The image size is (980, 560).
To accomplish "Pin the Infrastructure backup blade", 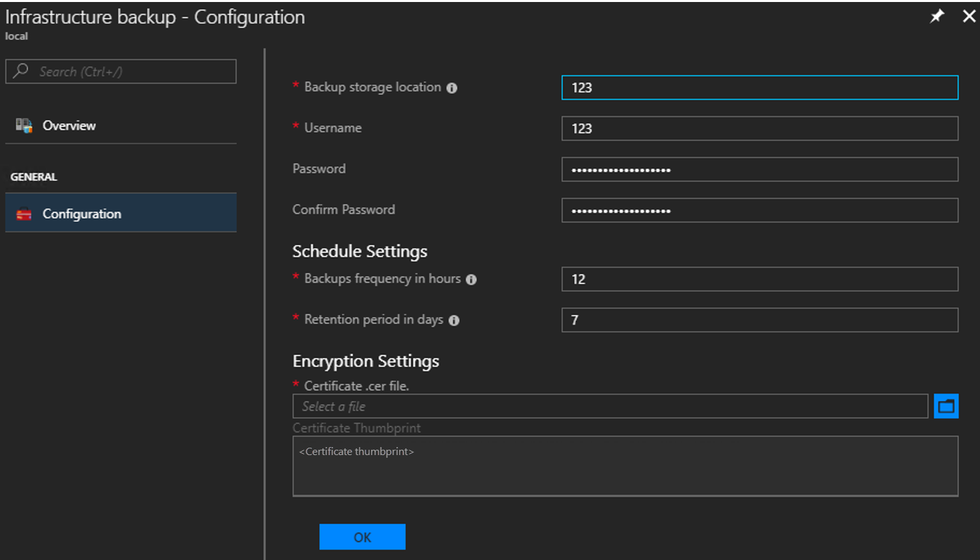I will tap(937, 16).
